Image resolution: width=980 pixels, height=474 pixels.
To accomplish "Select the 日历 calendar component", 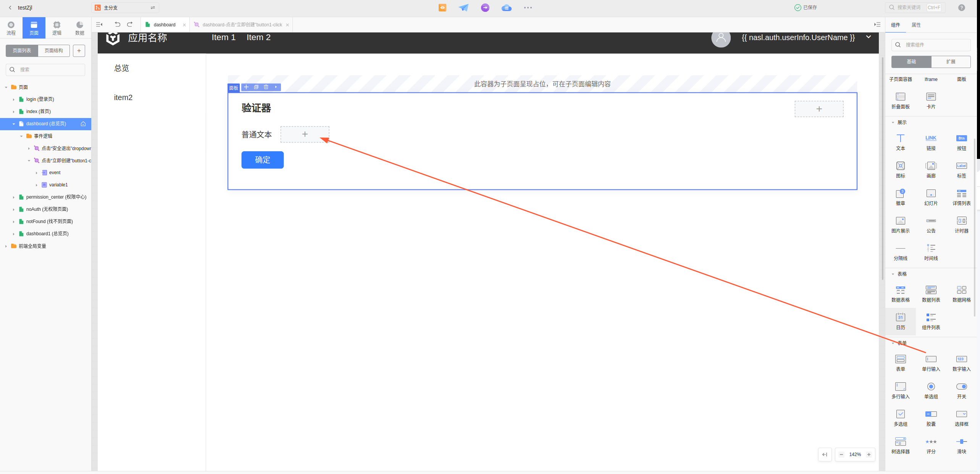I will pos(901,321).
